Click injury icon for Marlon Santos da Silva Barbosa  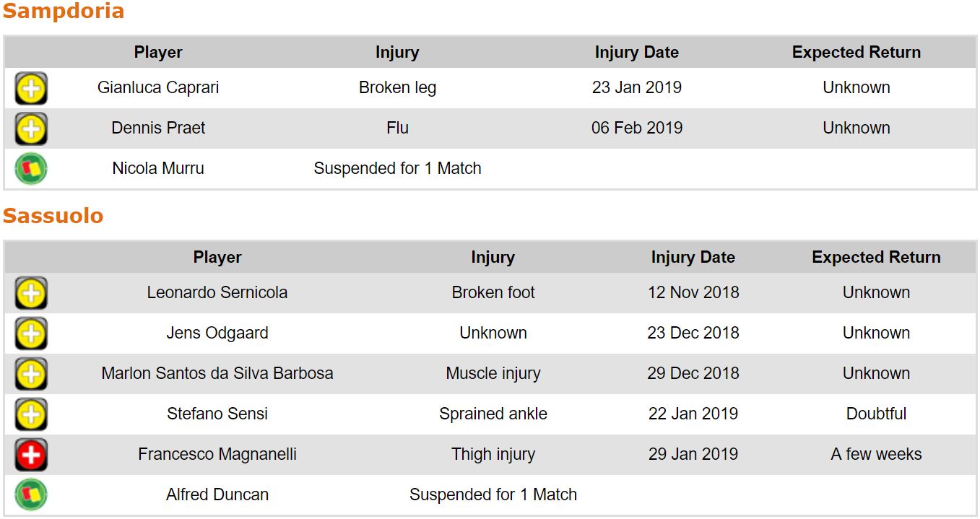[x=31, y=375]
